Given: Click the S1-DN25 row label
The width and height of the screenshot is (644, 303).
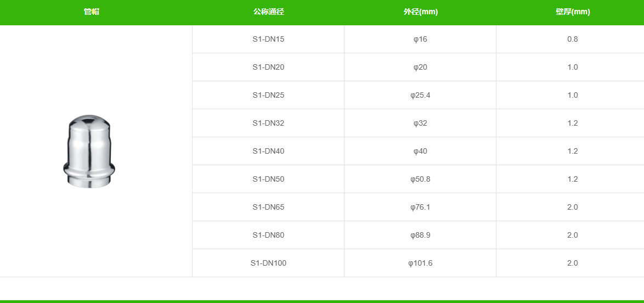Looking at the screenshot, I should [x=268, y=95].
